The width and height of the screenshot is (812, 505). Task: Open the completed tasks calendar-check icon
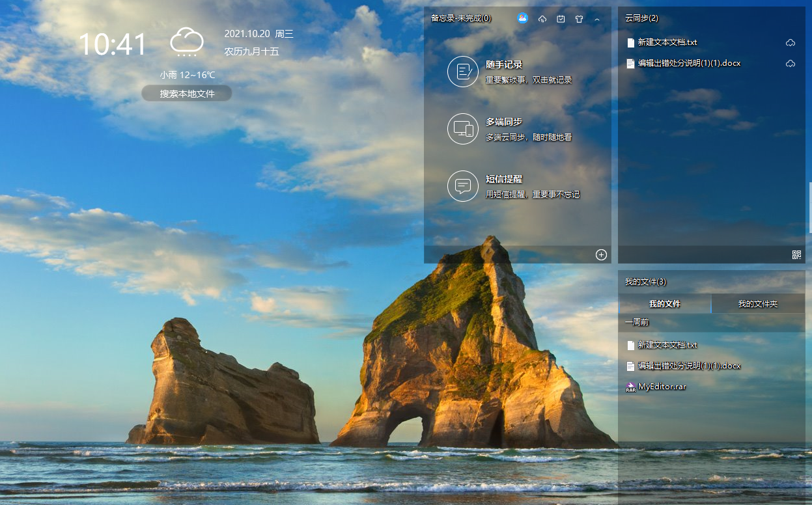pyautogui.click(x=561, y=19)
